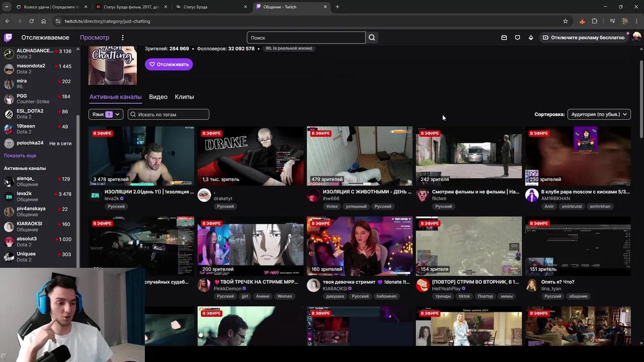Open Просмотр in top navigation

pos(95,38)
